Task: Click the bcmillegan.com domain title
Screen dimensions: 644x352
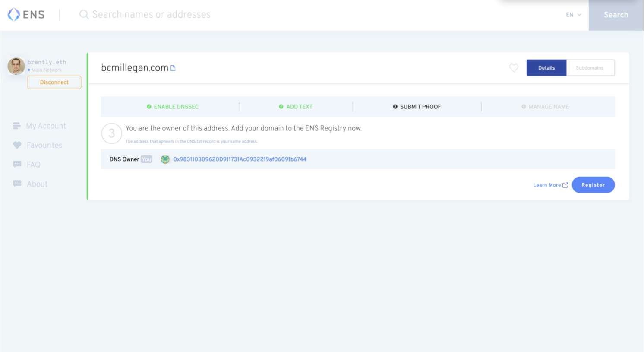Action: coord(135,68)
